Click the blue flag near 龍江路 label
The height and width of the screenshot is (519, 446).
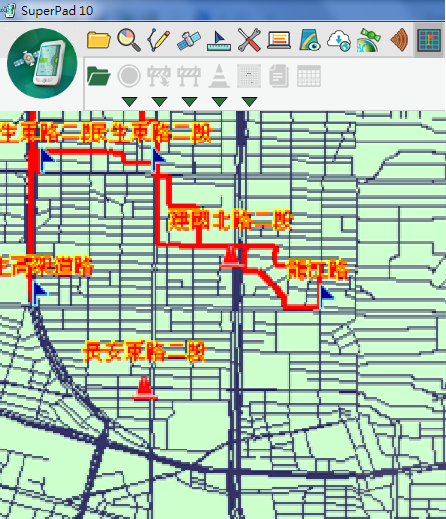[326, 296]
